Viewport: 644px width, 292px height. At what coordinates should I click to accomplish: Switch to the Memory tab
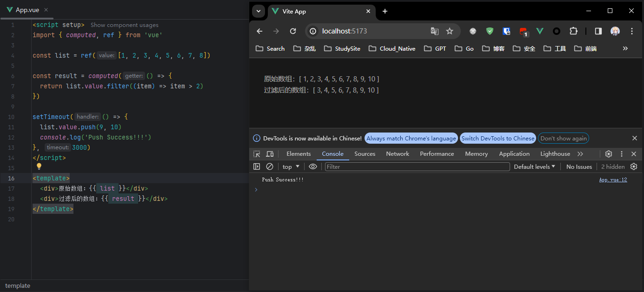pyautogui.click(x=477, y=154)
